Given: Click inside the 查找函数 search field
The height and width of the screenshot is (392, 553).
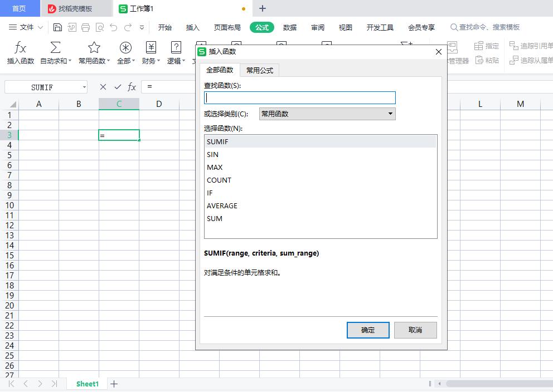Looking at the screenshot, I should 299,97.
